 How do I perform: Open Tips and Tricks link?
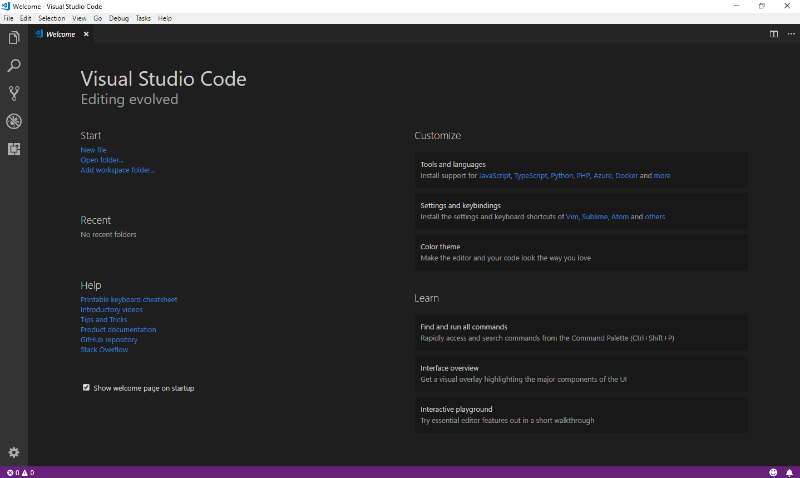coord(104,319)
